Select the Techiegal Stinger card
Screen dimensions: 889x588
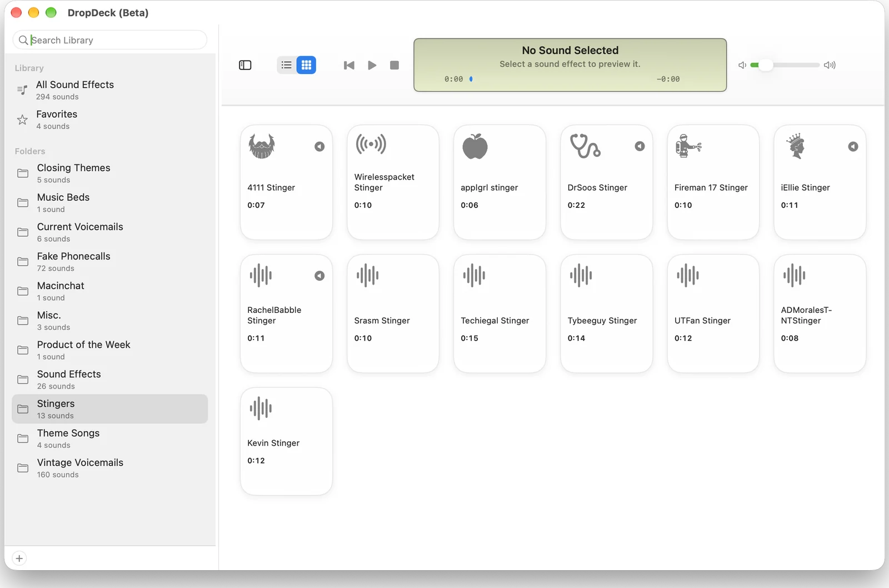500,313
